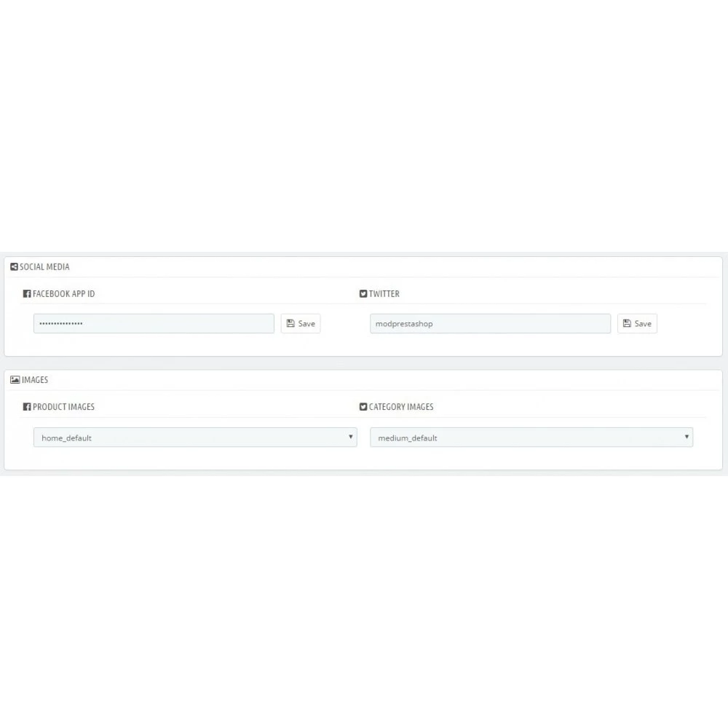The height and width of the screenshot is (728, 728).
Task: Click the Social Media panel heading
Action: pos(44,267)
